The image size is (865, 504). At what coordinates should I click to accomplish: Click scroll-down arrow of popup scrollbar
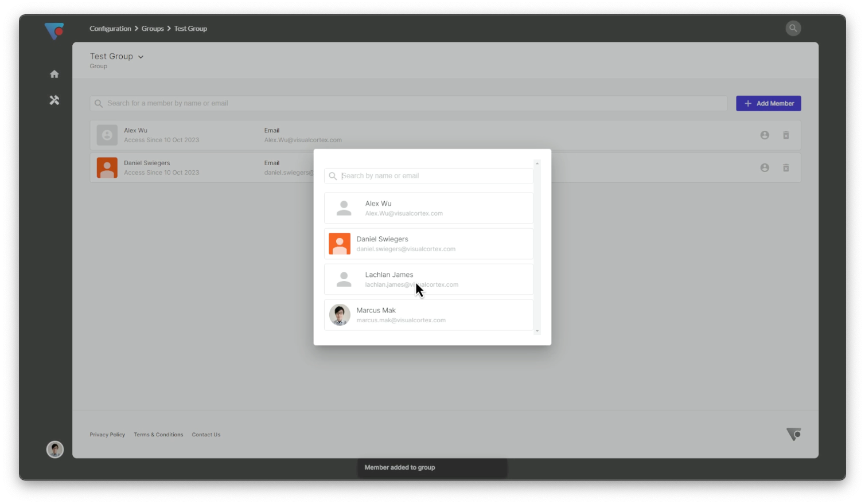tap(537, 331)
